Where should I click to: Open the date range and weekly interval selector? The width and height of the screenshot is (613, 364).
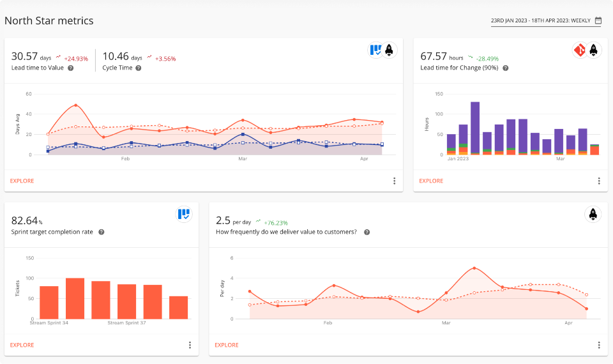[541, 20]
